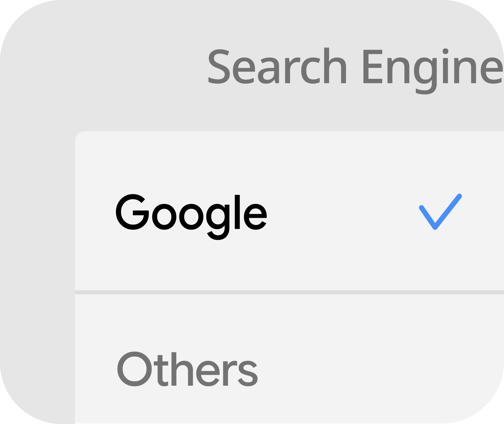
Task: Expand the Others search engines list
Action: click(x=289, y=359)
